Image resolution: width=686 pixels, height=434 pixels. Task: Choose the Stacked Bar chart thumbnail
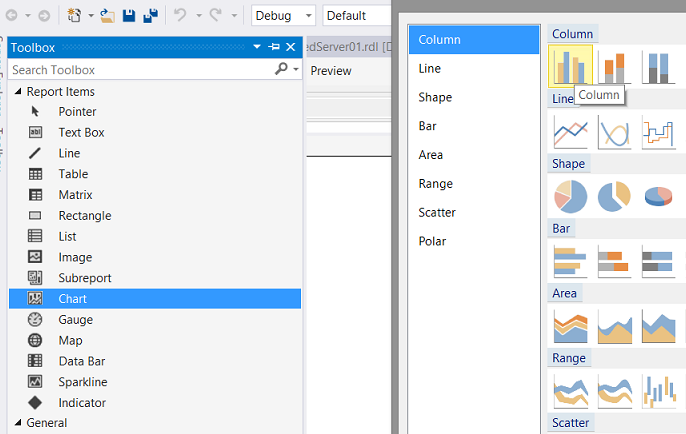pos(614,261)
